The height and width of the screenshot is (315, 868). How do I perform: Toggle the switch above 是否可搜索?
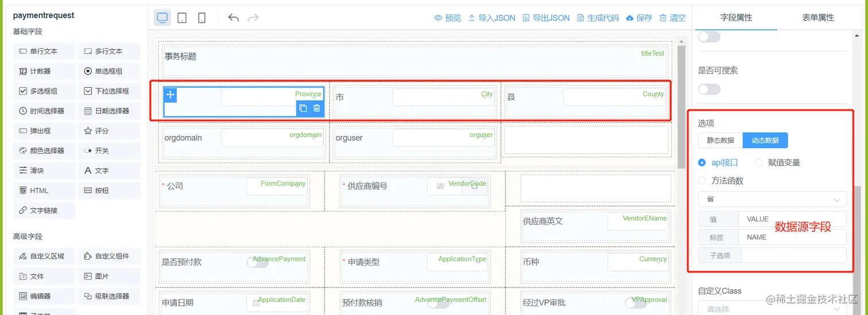pyautogui.click(x=709, y=37)
